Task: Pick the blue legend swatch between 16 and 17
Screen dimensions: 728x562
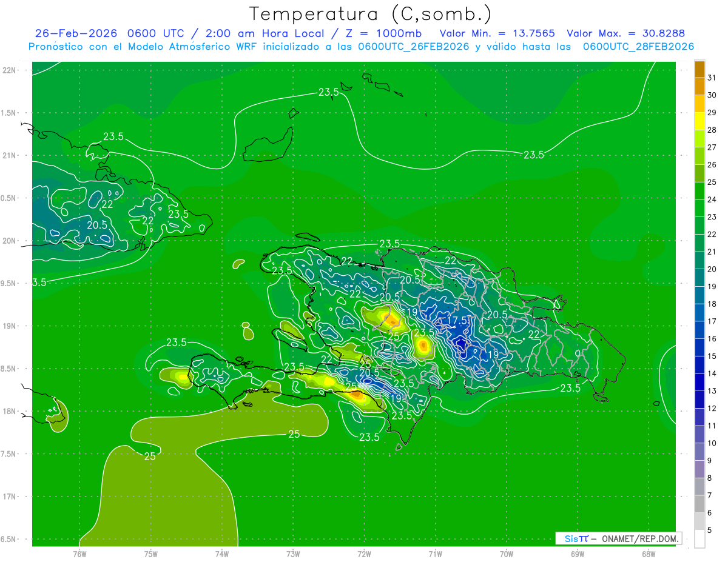Action: click(x=699, y=330)
